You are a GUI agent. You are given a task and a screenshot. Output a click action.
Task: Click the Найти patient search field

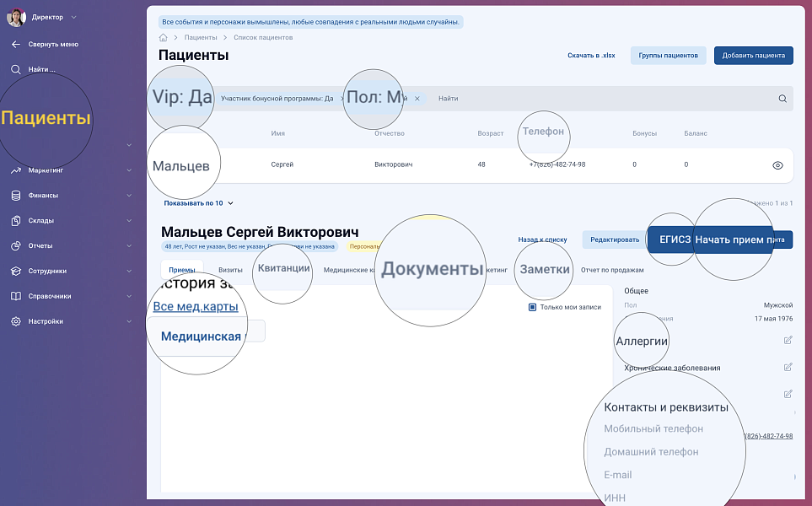[590, 99]
